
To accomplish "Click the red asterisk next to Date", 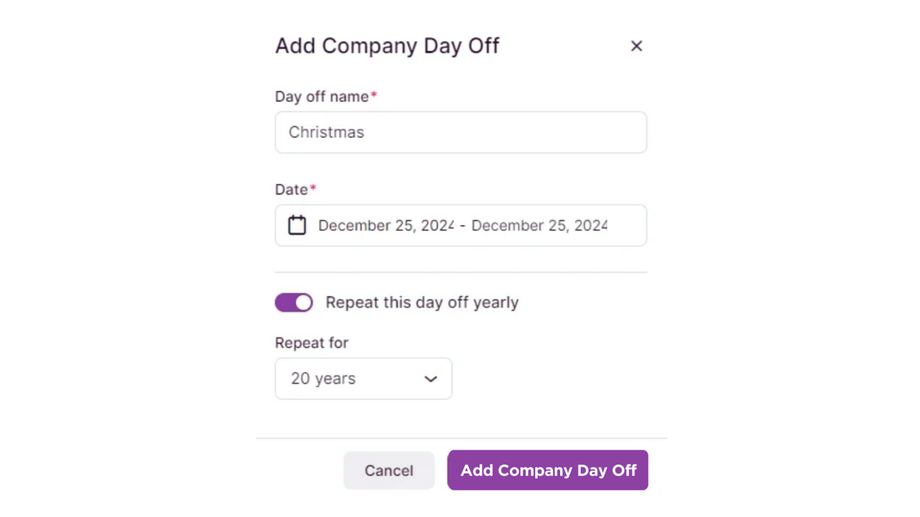I will coord(313,188).
